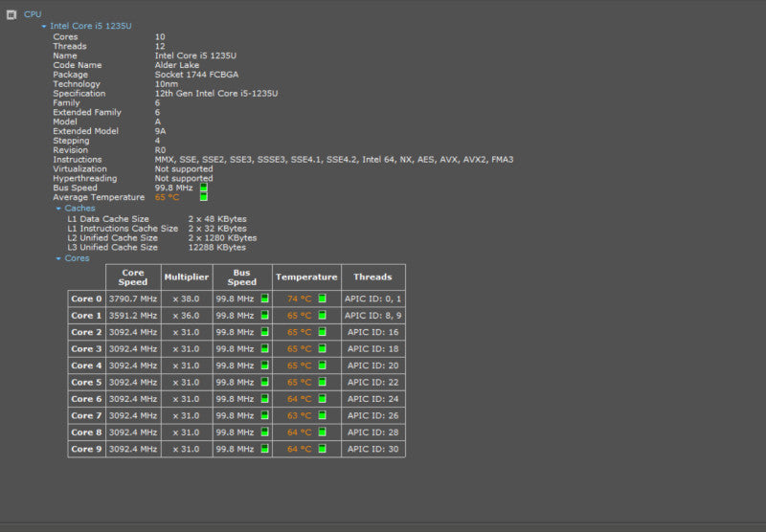Click the 3591.2 MHz core speed value
Screen dimensions: 766x532
tap(133, 316)
